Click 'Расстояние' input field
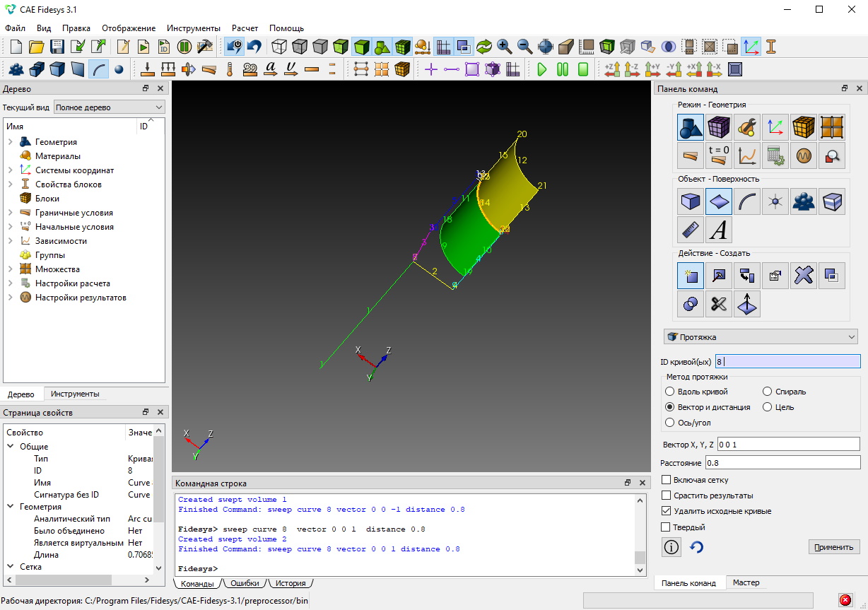Image resolution: width=868 pixels, height=610 pixels. click(x=782, y=463)
